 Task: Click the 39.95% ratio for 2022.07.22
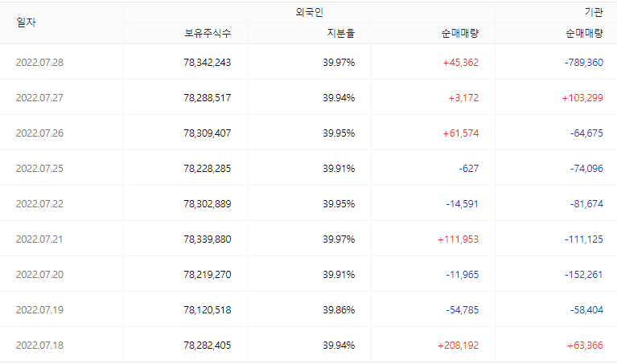click(339, 204)
